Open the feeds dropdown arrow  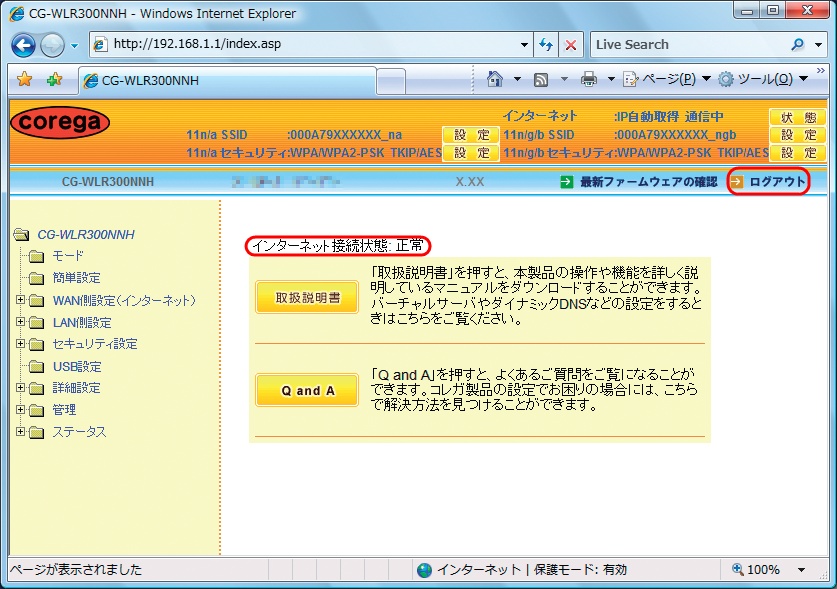564,79
